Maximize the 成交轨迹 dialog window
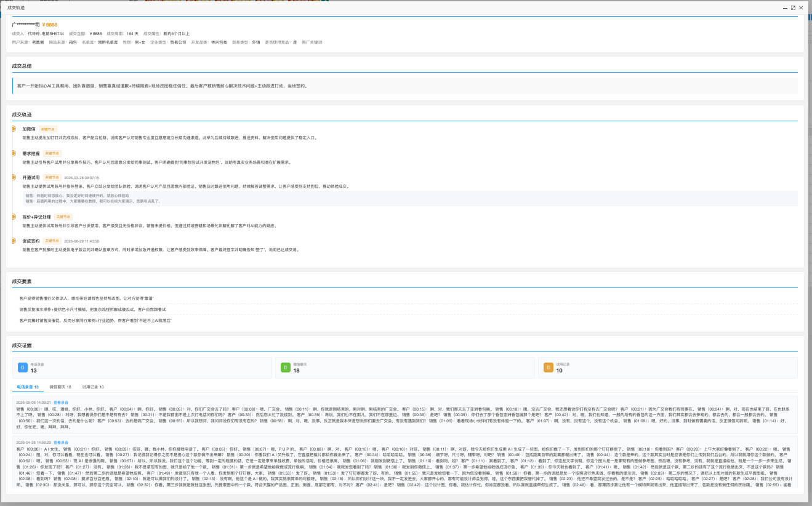 coord(793,7)
